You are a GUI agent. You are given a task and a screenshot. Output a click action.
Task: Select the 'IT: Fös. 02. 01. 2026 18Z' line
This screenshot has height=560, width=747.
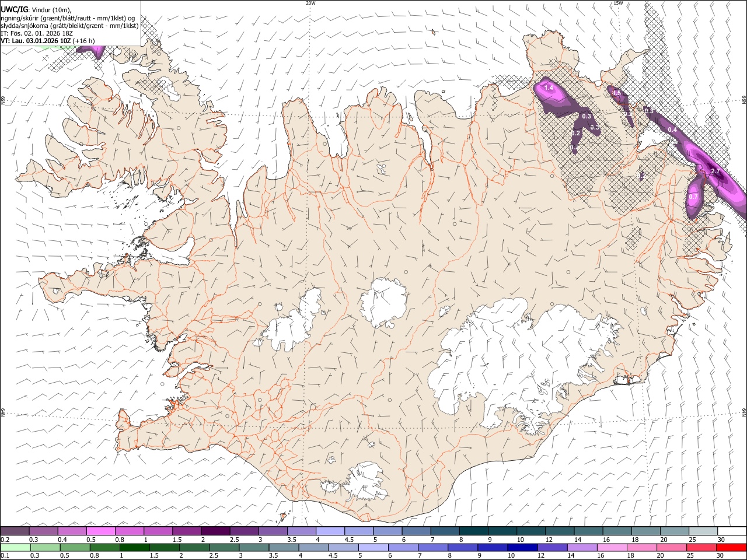[37, 33]
